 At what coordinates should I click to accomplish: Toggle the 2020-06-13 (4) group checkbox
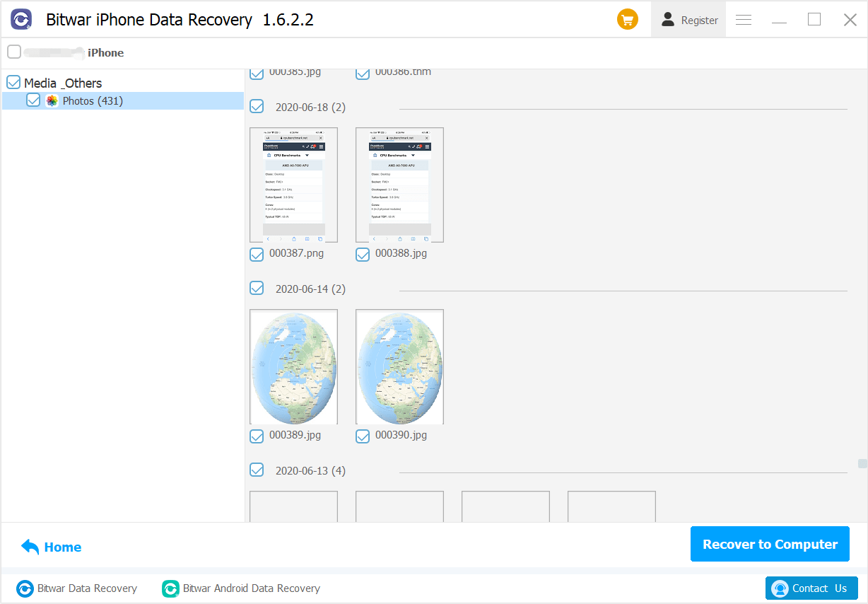point(257,470)
